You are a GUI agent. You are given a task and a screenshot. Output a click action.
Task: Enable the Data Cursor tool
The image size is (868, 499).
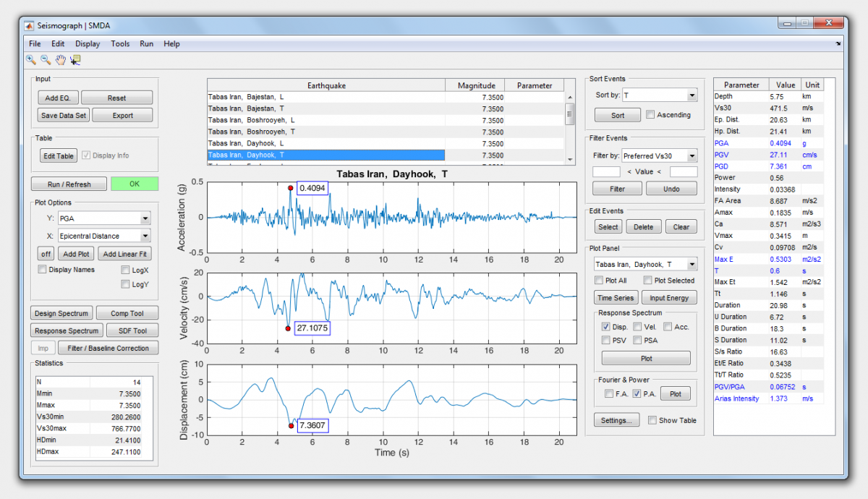(x=75, y=60)
